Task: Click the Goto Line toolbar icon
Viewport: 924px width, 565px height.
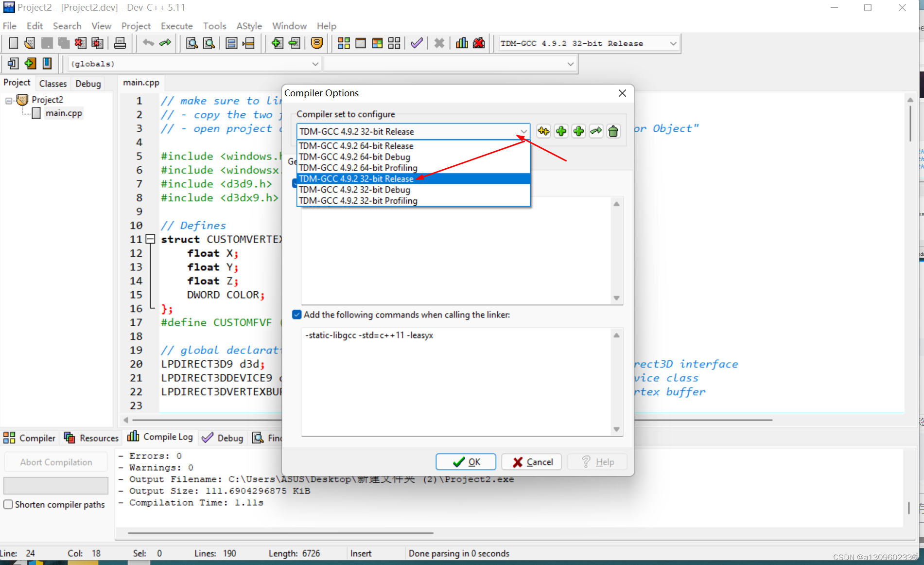Action: tap(248, 43)
